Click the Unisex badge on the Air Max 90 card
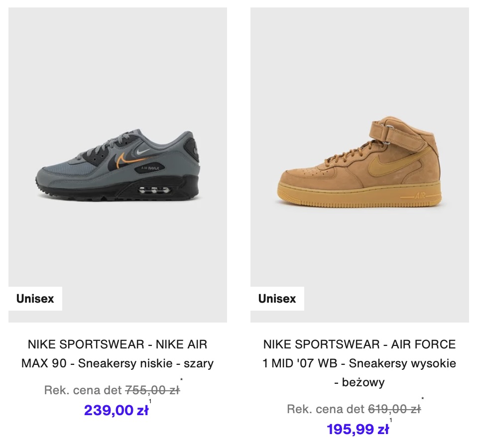This screenshot has width=478, height=448. 35,299
